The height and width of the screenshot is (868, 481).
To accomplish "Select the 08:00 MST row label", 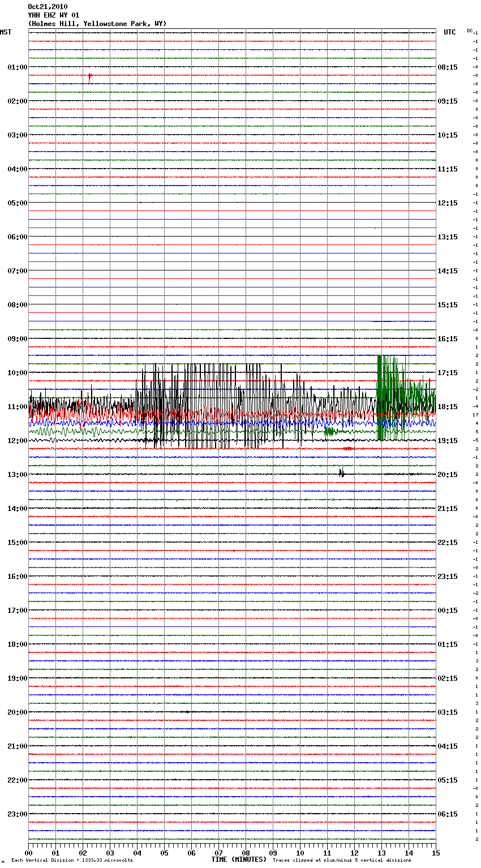I will click(18, 305).
